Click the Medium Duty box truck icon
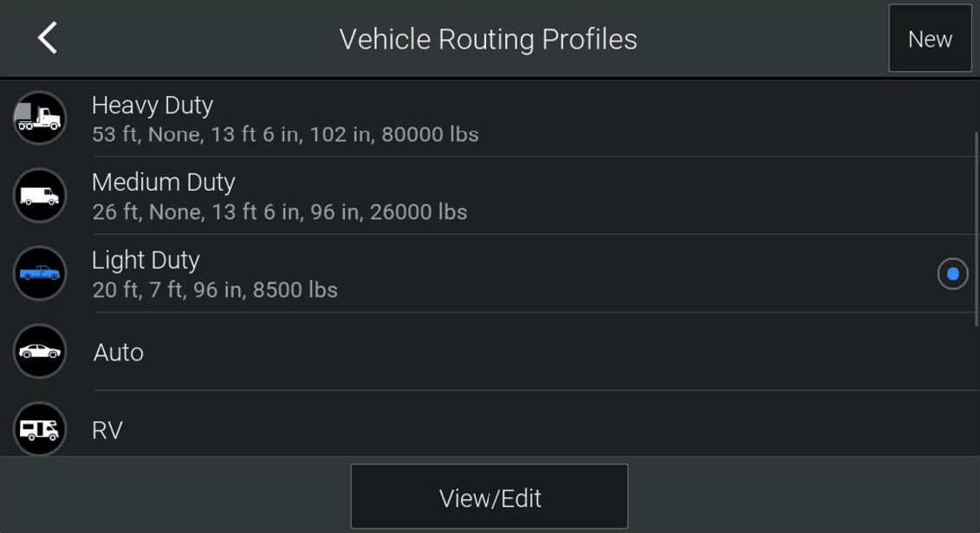 [39, 196]
